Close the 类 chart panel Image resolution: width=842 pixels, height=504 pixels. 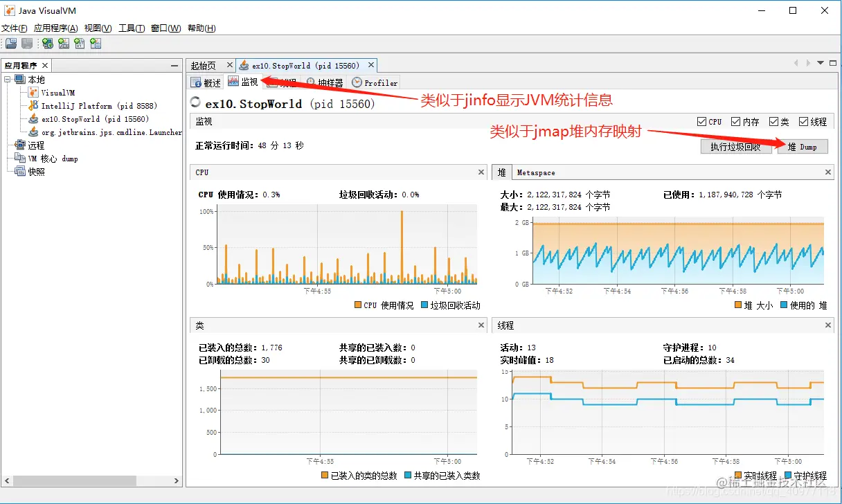[x=481, y=325]
